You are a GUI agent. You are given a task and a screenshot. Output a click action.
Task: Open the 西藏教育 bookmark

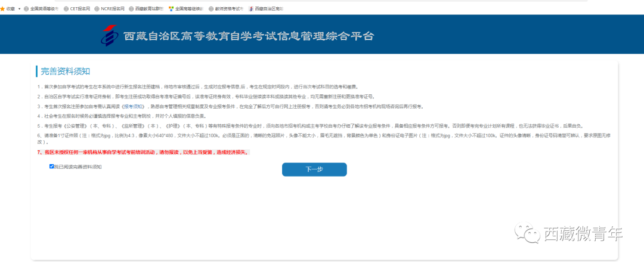[148, 9]
